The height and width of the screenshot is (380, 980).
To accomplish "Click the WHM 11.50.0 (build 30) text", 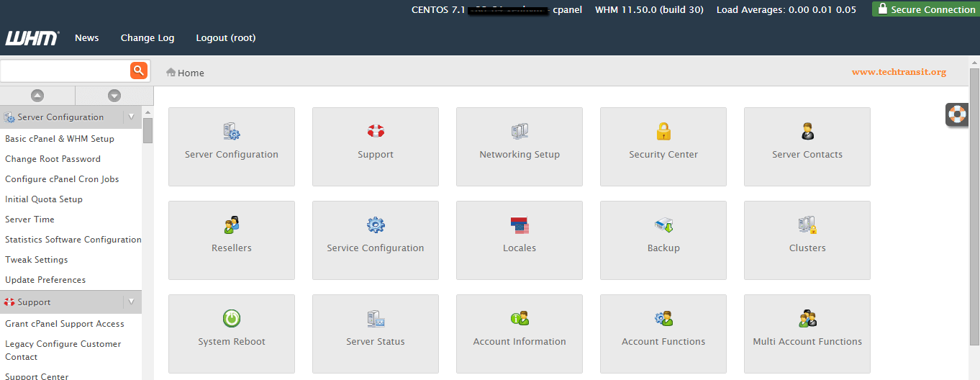I will [x=649, y=9].
